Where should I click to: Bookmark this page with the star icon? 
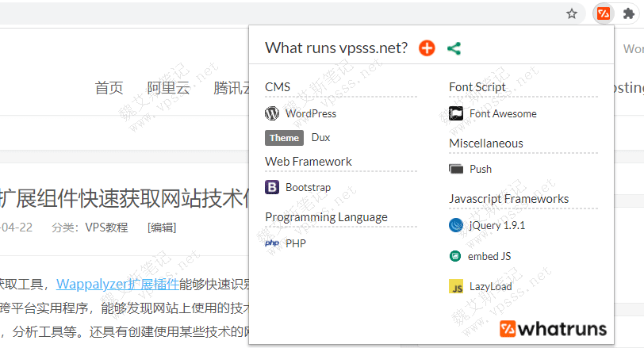(x=571, y=14)
